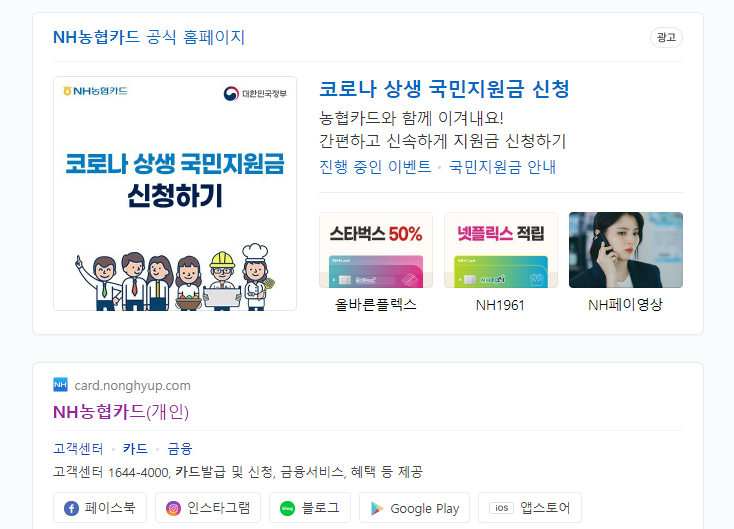This screenshot has height=529, width=734.
Task: Go to 고객센터 sublink
Action: point(78,448)
